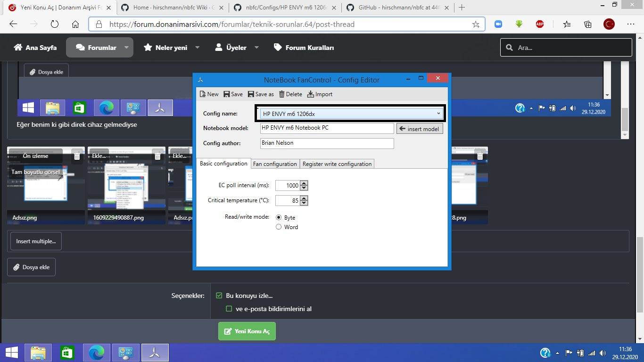Open Forum Kuralları link

[304, 48]
